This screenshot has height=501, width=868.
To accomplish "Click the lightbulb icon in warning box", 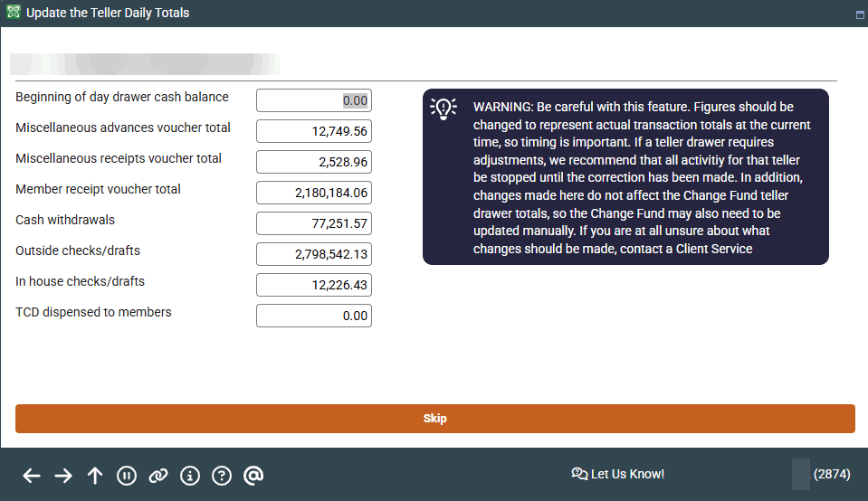I will click(x=444, y=108).
